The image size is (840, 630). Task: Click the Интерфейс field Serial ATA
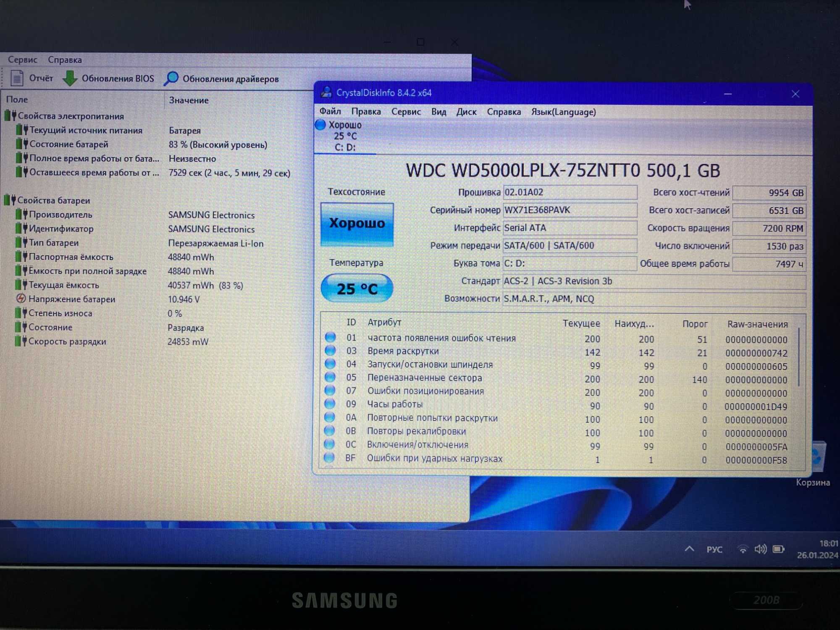pos(570,228)
